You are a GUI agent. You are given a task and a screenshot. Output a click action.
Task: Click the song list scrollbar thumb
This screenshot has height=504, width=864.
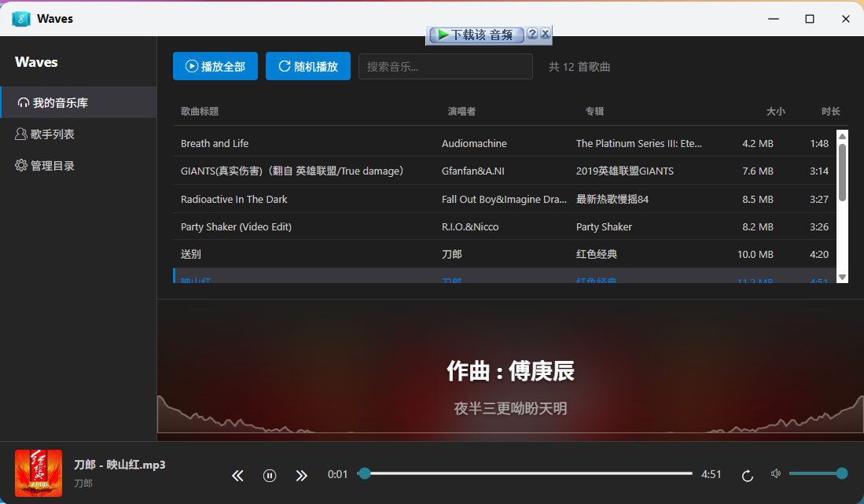(x=842, y=172)
